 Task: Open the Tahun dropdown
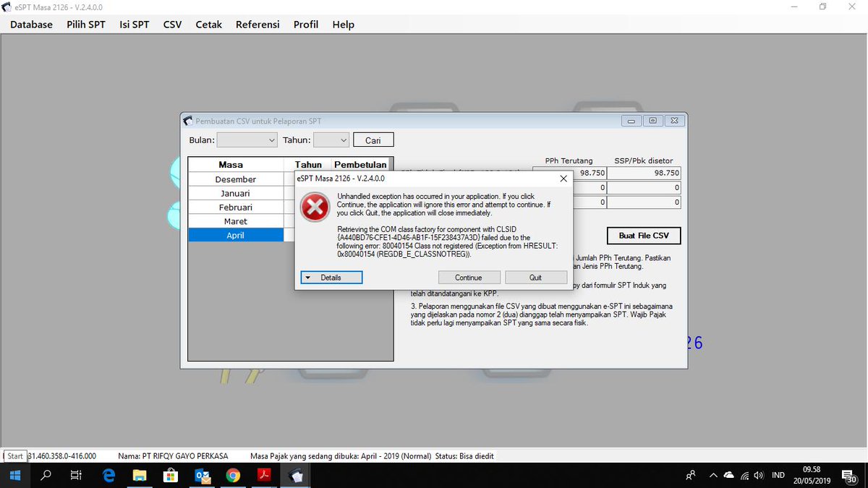click(331, 140)
